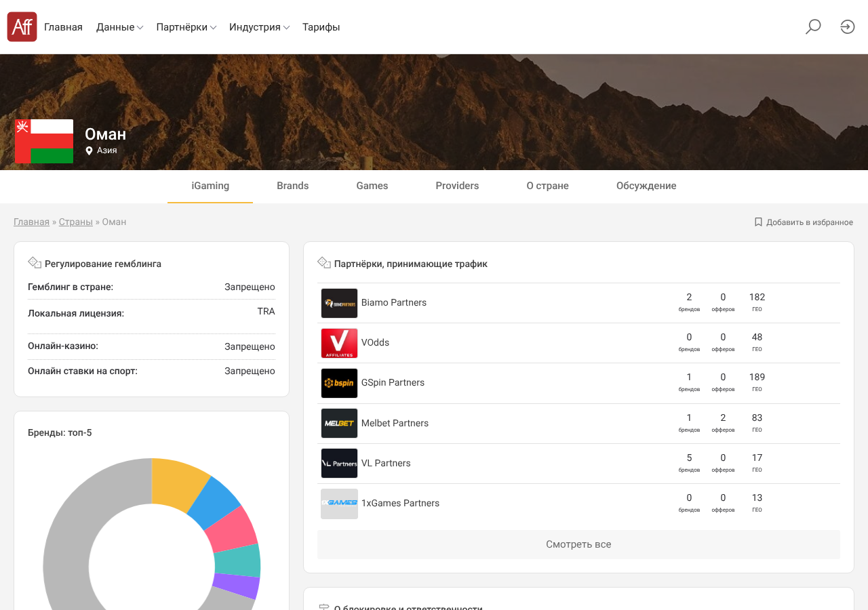Click the Oman flag image

44,141
